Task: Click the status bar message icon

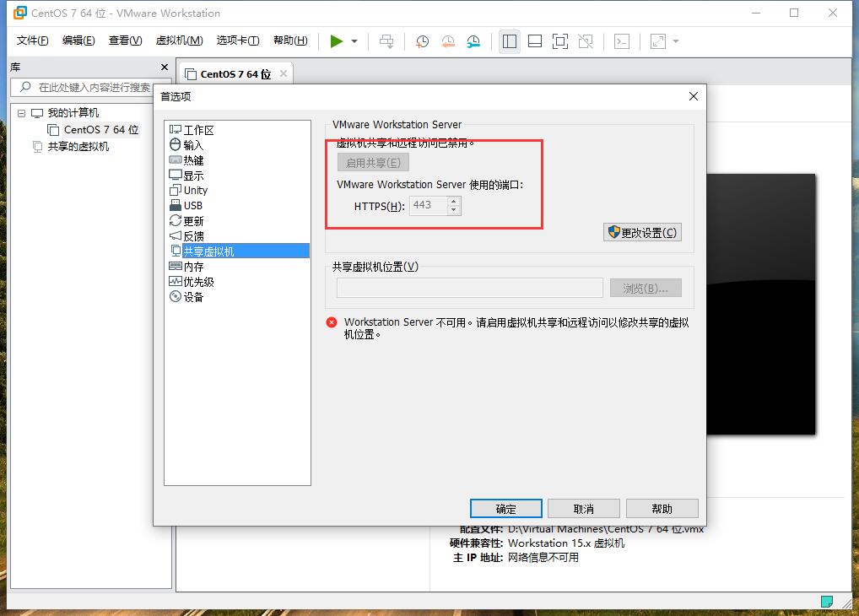Action: coord(827,601)
